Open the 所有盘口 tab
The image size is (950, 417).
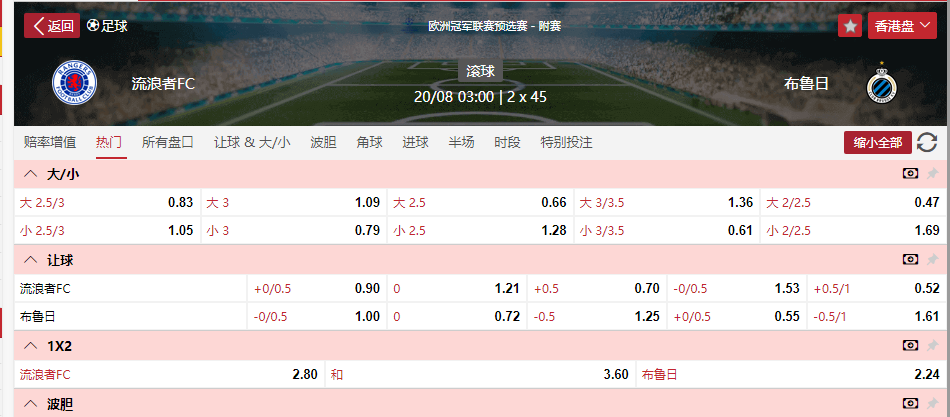point(168,142)
